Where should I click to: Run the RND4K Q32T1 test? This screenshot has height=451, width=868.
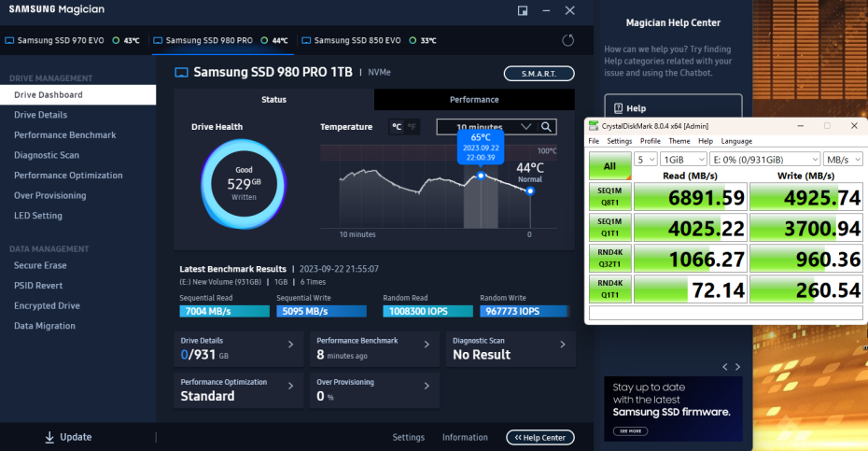(x=609, y=259)
